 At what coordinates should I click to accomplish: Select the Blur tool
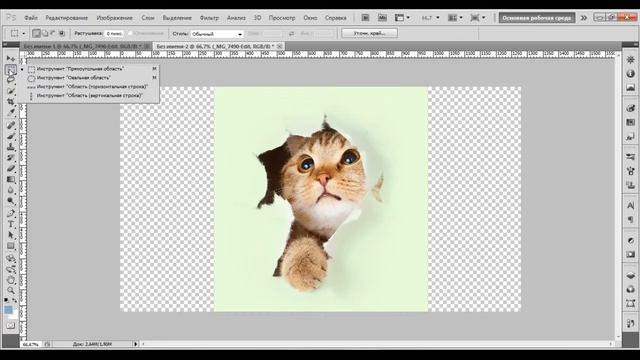point(11,190)
